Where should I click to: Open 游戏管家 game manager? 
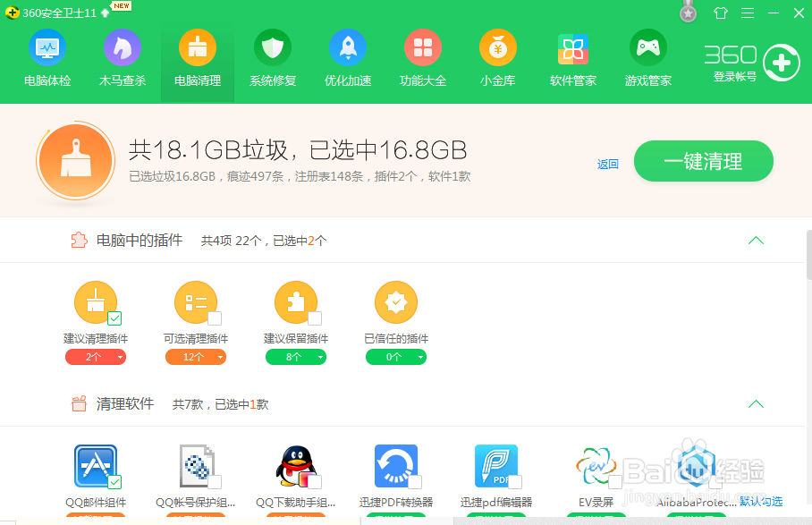(x=647, y=58)
